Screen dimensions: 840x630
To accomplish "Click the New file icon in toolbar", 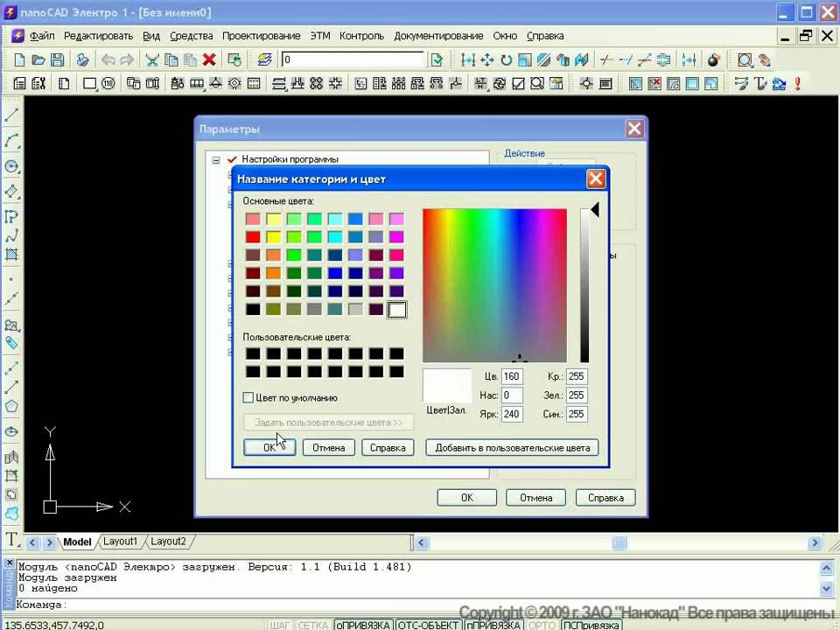I will tap(19, 59).
